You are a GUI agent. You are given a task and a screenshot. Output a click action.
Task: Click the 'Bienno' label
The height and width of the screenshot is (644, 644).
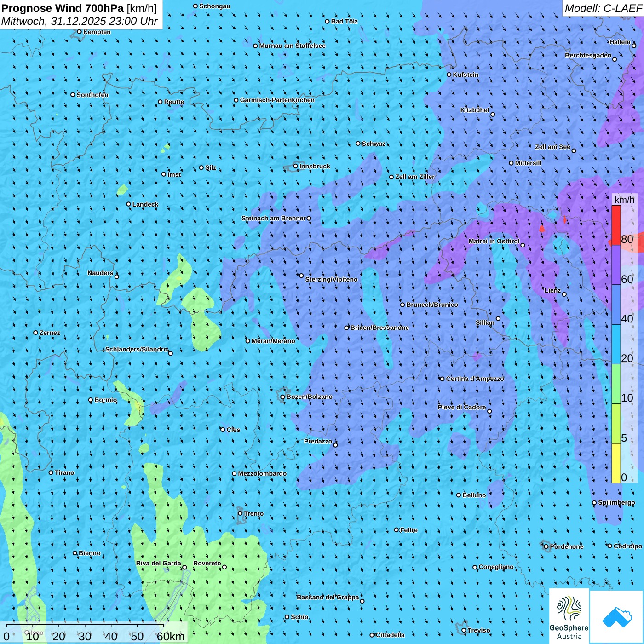[x=90, y=553]
